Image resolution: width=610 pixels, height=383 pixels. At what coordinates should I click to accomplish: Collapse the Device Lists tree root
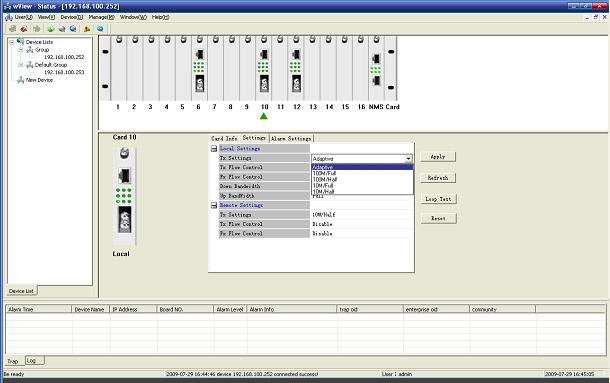click(12, 42)
